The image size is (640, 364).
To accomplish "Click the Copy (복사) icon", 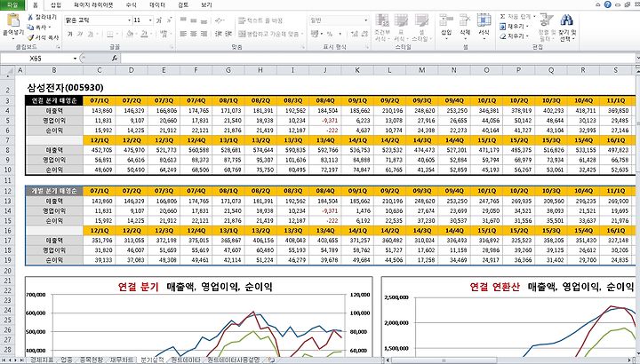I will pos(30,28).
